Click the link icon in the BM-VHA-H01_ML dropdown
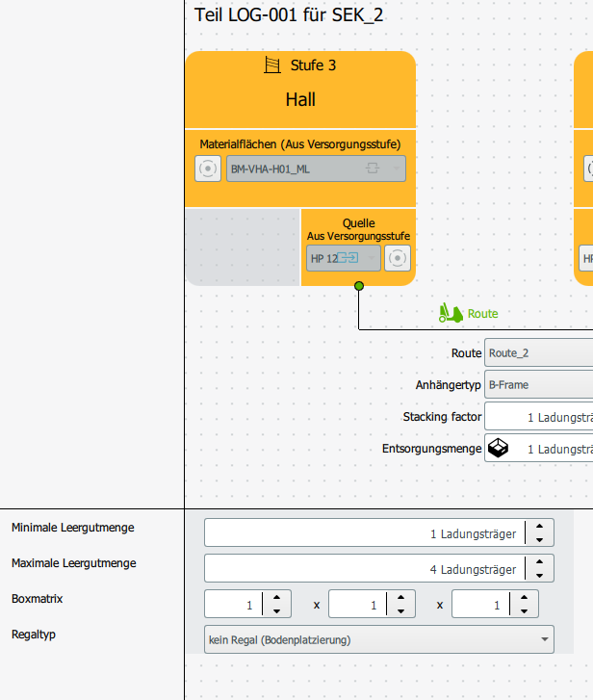Screen dimensions: 593x700 click(x=373, y=169)
